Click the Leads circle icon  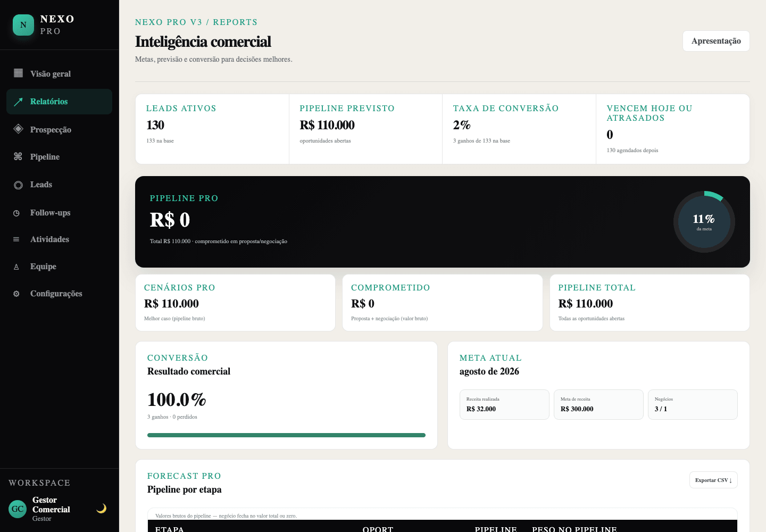(x=18, y=185)
